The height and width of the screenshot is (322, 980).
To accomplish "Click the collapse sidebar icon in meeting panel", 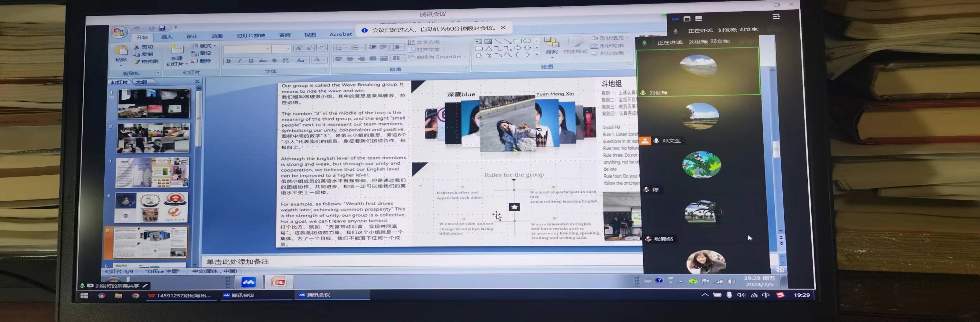I will click(x=776, y=16).
